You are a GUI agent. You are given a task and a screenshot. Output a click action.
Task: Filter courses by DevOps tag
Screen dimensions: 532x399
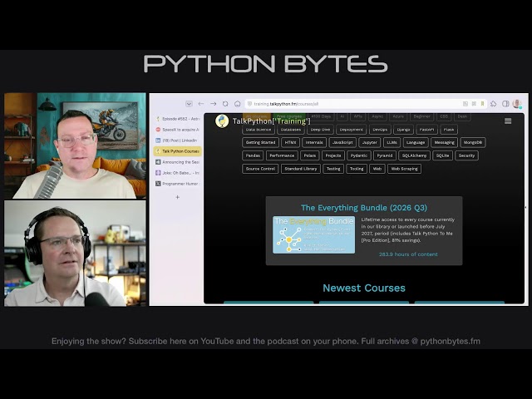click(380, 130)
